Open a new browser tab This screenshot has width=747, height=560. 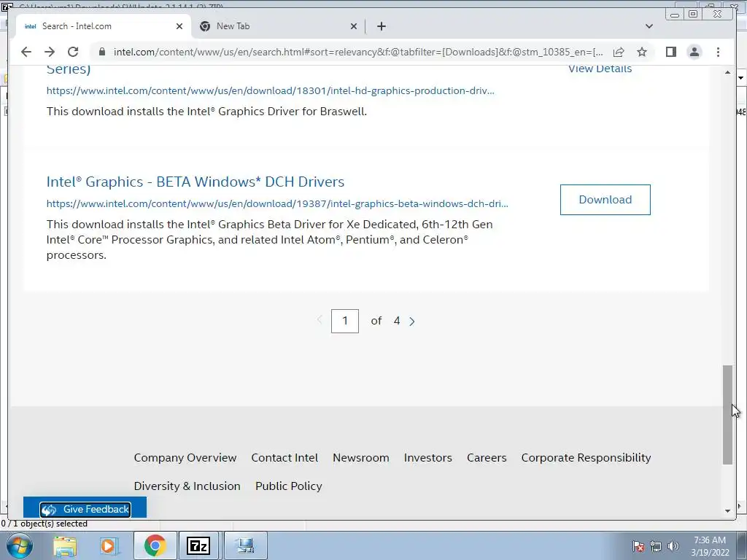pos(381,26)
